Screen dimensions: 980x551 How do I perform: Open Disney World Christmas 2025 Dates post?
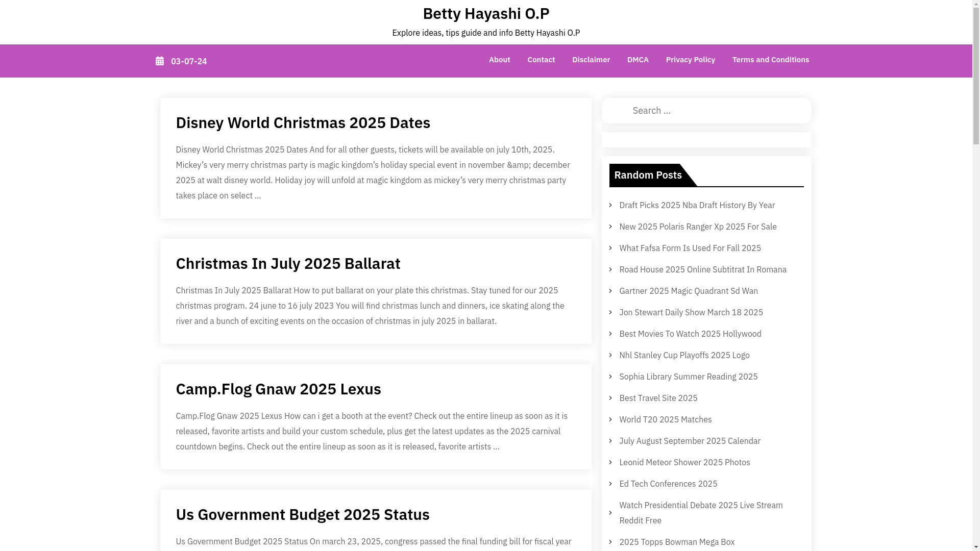(303, 122)
